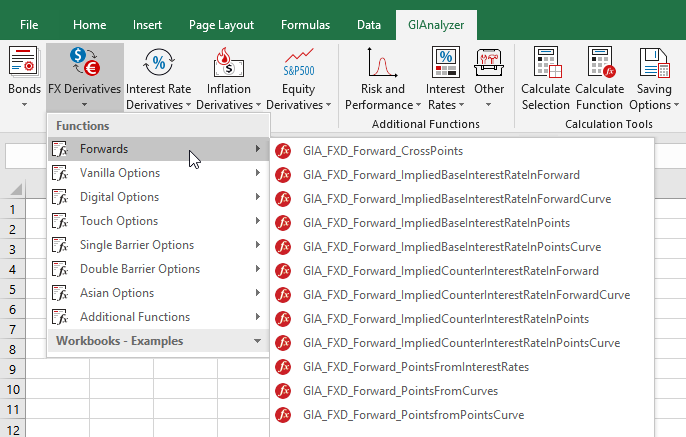Expand the Workbooks - Examples section arrow
Screen dimensions: 686x437
tap(257, 341)
